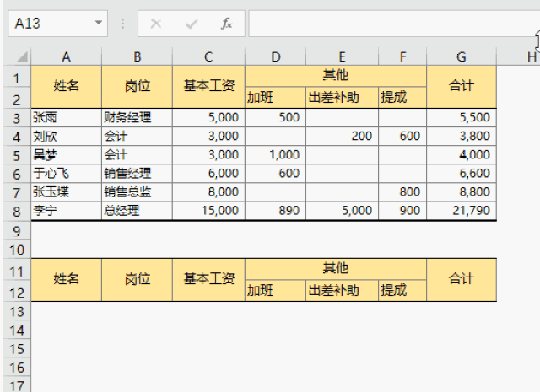Select the cell containing 李宁
The height and width of the screenshot is (392, 540).
click(66, 211)
